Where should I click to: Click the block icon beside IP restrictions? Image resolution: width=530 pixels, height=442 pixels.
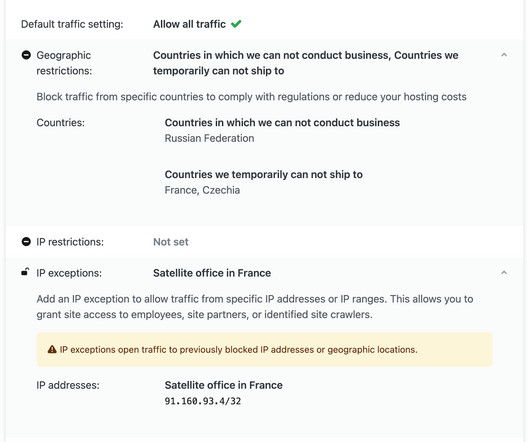click(x=26, y=242)
